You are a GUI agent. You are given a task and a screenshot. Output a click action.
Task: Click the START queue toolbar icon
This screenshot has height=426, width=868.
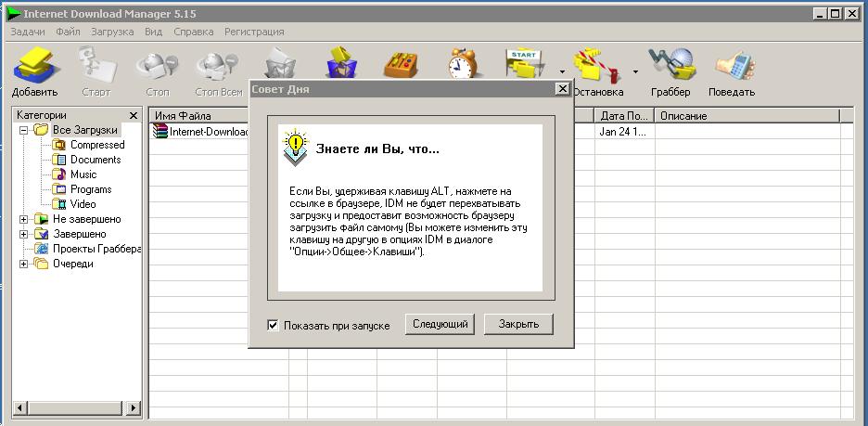525,63
